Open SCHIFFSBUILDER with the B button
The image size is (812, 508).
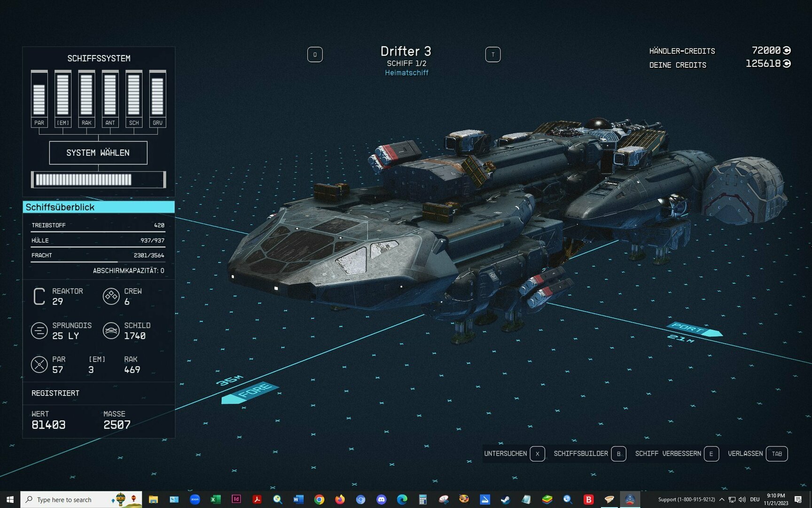[590, 453]
